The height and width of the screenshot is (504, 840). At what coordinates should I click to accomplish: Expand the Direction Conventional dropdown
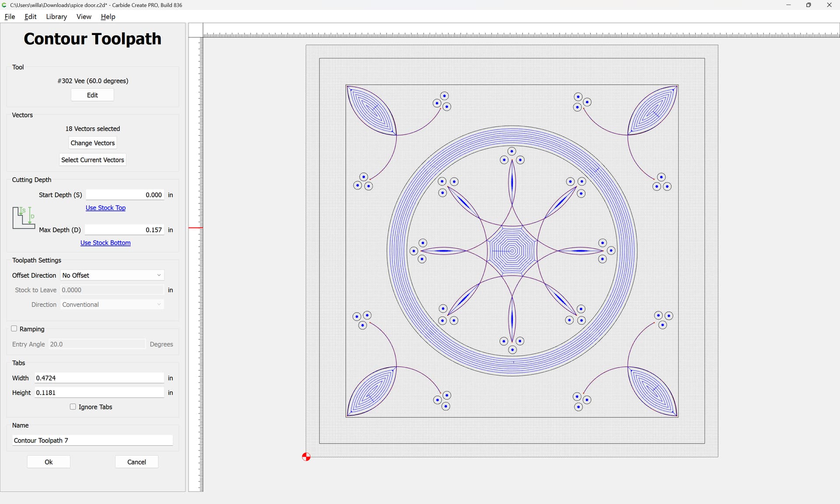[112, 304]
